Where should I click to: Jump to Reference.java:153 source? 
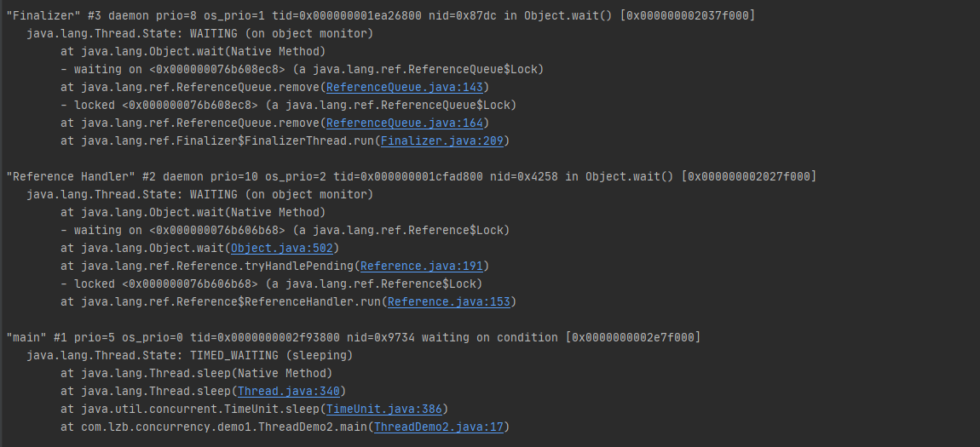point(449,302)
